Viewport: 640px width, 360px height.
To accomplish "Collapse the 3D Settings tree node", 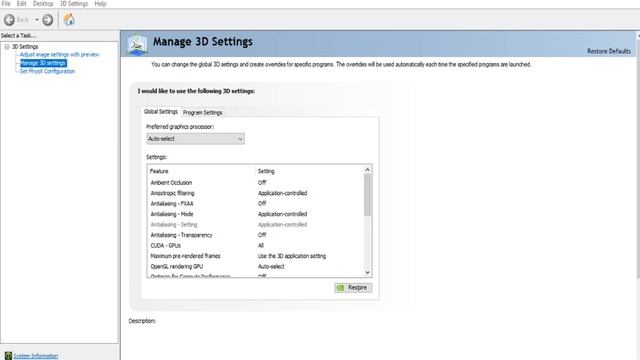I will tap(7, 47).
